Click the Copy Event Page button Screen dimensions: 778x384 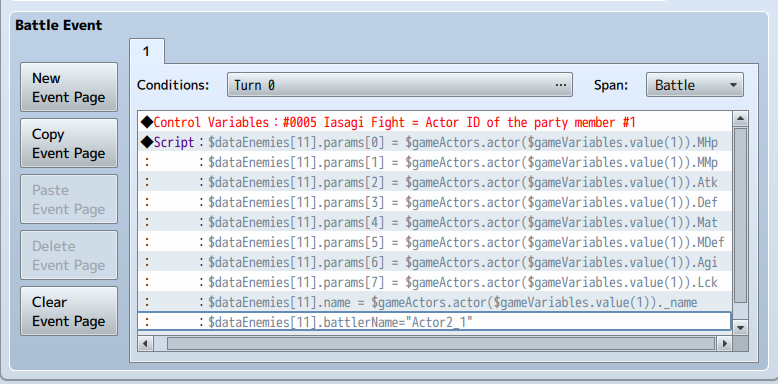point(69,143)
